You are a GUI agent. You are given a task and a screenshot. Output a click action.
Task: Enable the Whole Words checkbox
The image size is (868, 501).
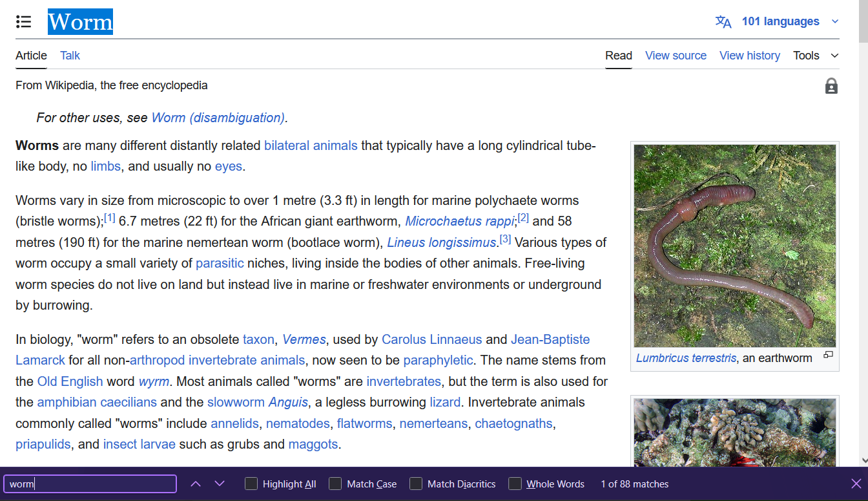click(515, 484)
